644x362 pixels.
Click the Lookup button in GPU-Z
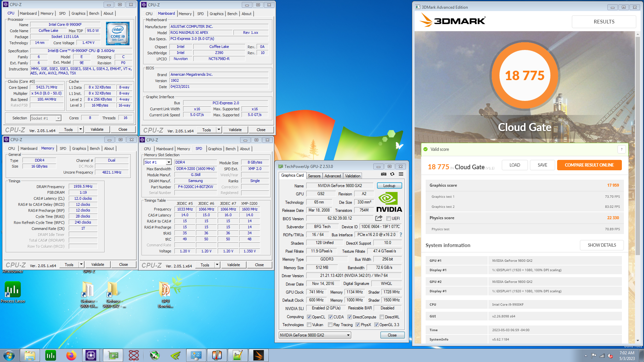[x=389, y=186]
